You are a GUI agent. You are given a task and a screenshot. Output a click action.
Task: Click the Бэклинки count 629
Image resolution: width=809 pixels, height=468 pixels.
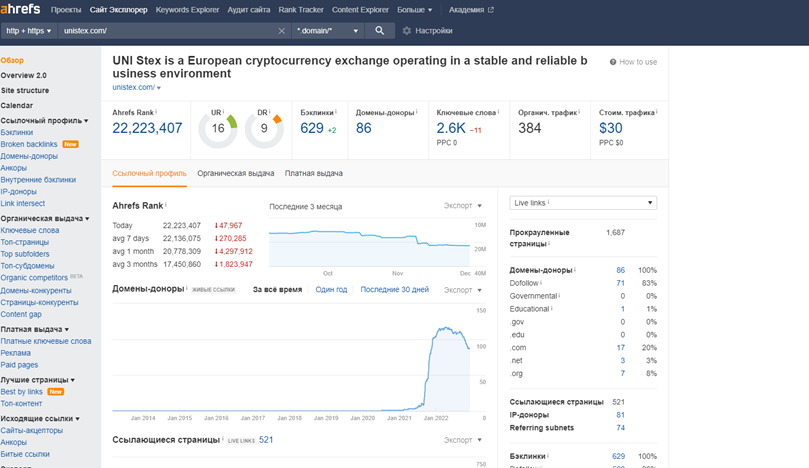[x=312, y=128]
